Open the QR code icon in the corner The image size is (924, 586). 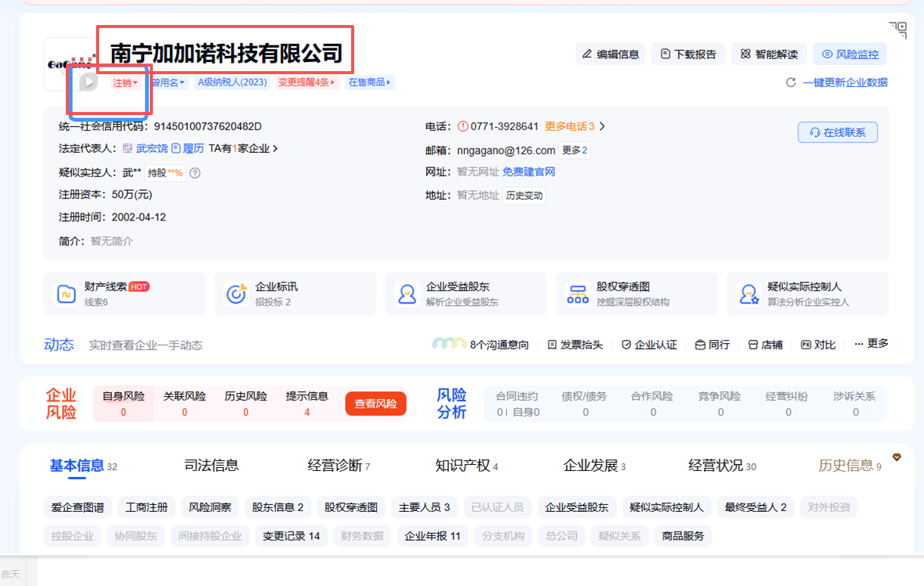tap(898, 30)
